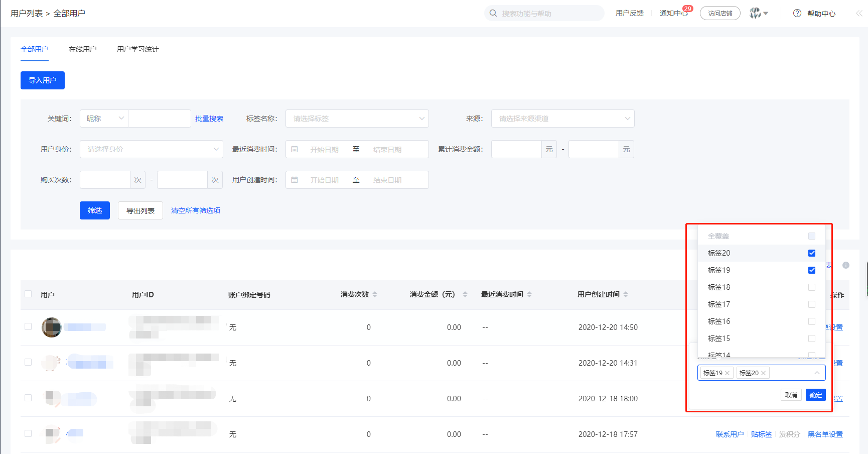Sort by 消费次数 column arrows
The image size is (868, 454).
[375, 294]
